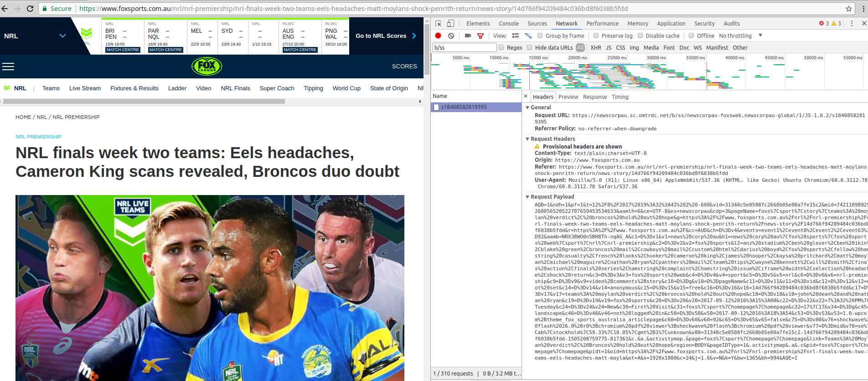Viewport: 868px width, 381px height.
Task: Open the Timing tab of the request
Action: tap(620, 97)
